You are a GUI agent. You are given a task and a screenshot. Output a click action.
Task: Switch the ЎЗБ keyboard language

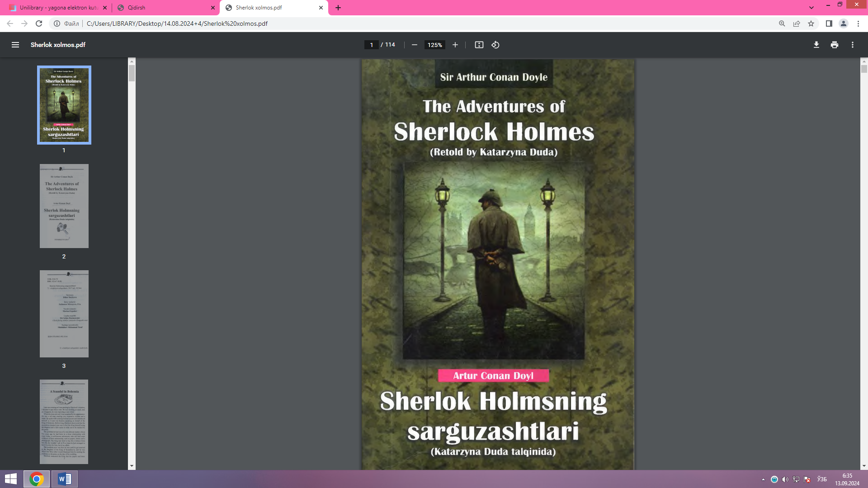coord(822,479)
